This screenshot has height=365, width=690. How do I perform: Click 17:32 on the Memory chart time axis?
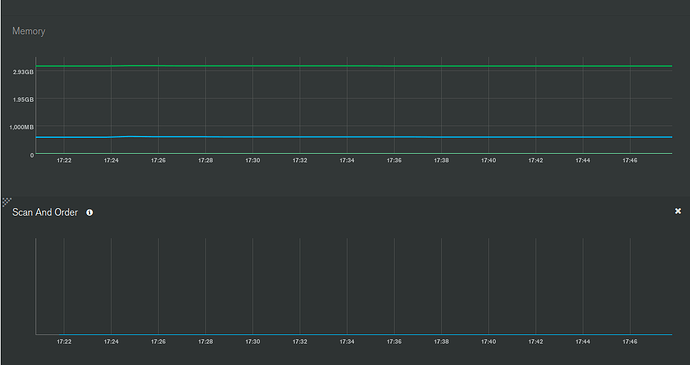(x=300, y=161)
